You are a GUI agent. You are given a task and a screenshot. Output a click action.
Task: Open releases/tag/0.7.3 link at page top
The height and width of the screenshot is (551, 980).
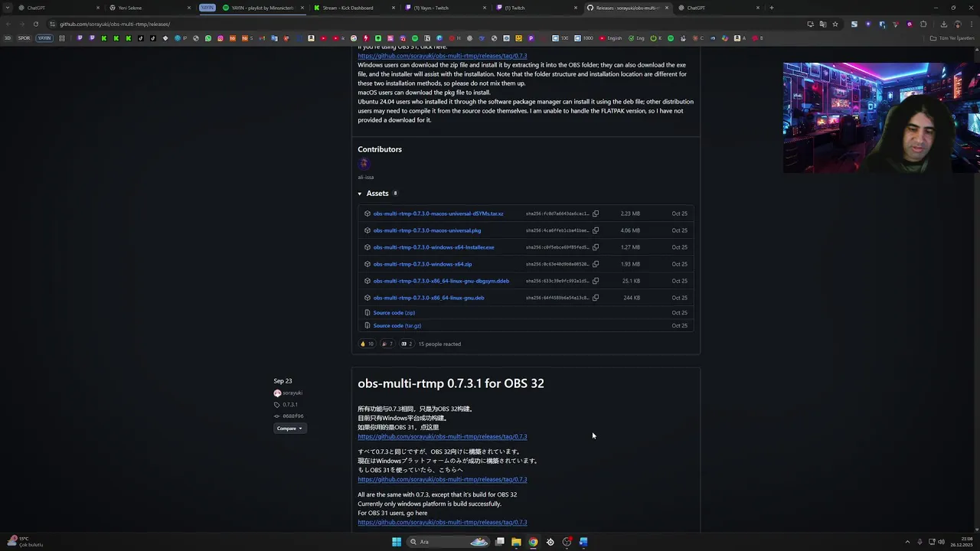443,56
